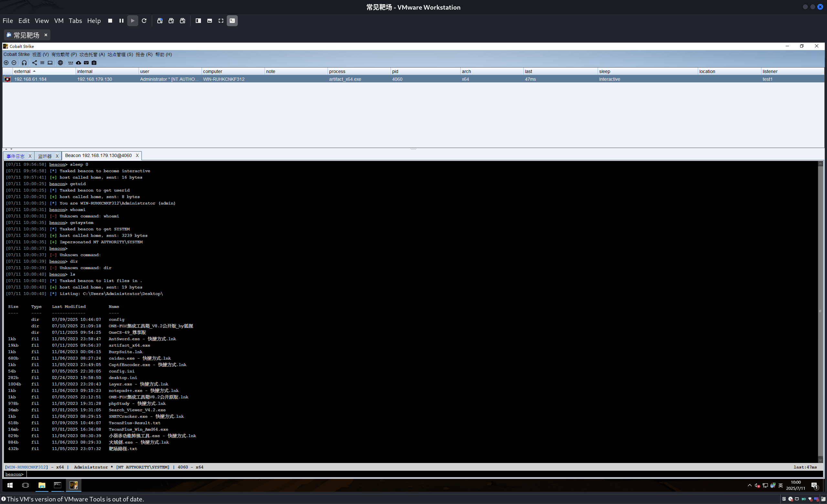Click the Cobalt Strike globe web icon
Image resolution: width=827 pixels, height=504 pixels.
point(60,63)
